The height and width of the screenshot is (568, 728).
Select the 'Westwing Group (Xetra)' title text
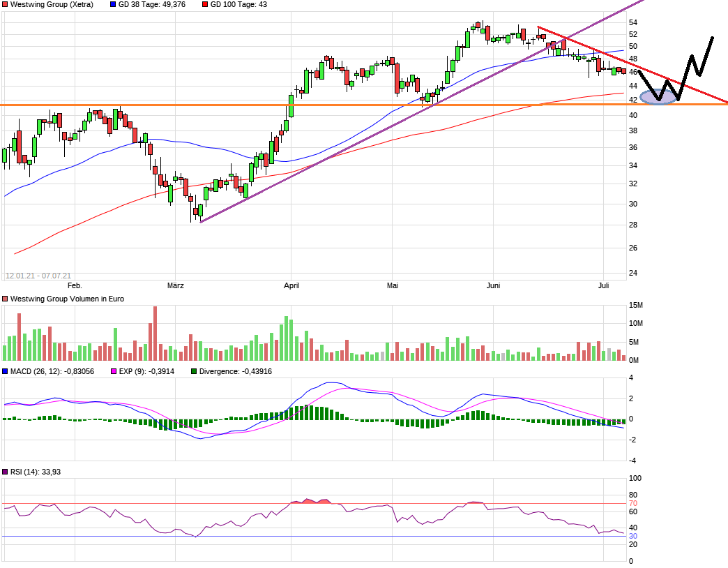tap(52, 5)
